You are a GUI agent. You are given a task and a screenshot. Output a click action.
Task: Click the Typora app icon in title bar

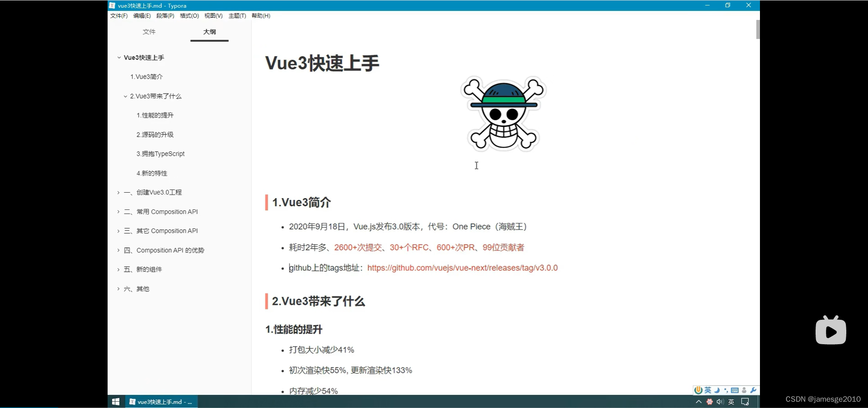tap(112, 5)
